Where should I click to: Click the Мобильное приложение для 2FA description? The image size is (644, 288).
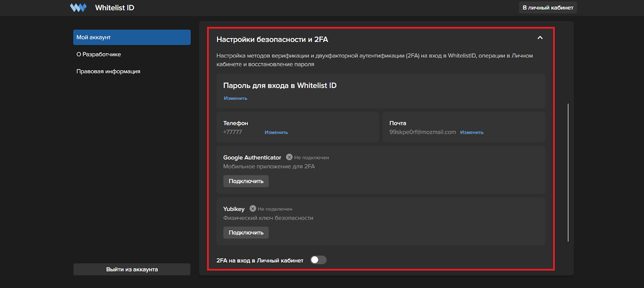[x=269, y=166]
